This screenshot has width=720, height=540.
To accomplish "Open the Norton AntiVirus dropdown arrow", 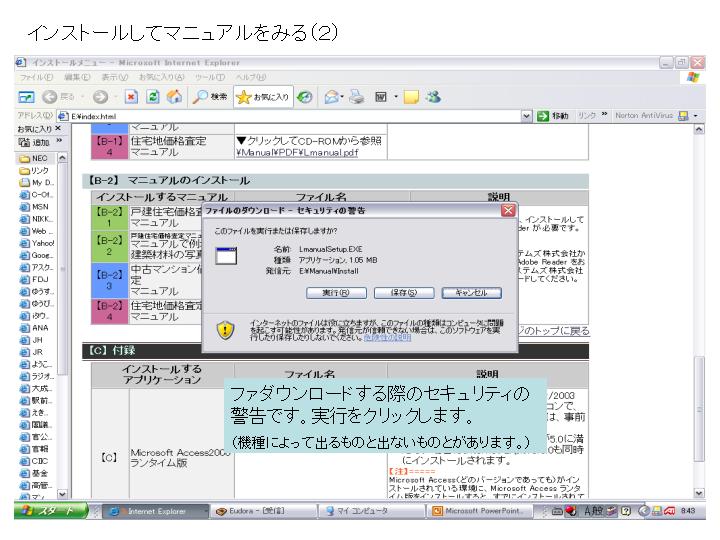I will 696,116.
